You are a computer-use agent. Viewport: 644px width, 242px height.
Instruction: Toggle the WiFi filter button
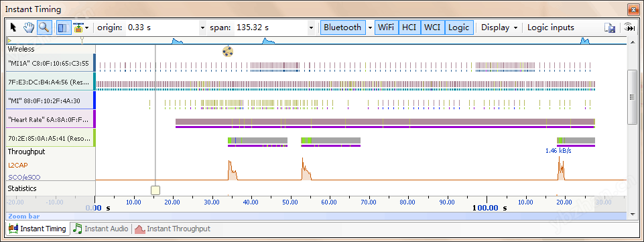pos(386,27)
